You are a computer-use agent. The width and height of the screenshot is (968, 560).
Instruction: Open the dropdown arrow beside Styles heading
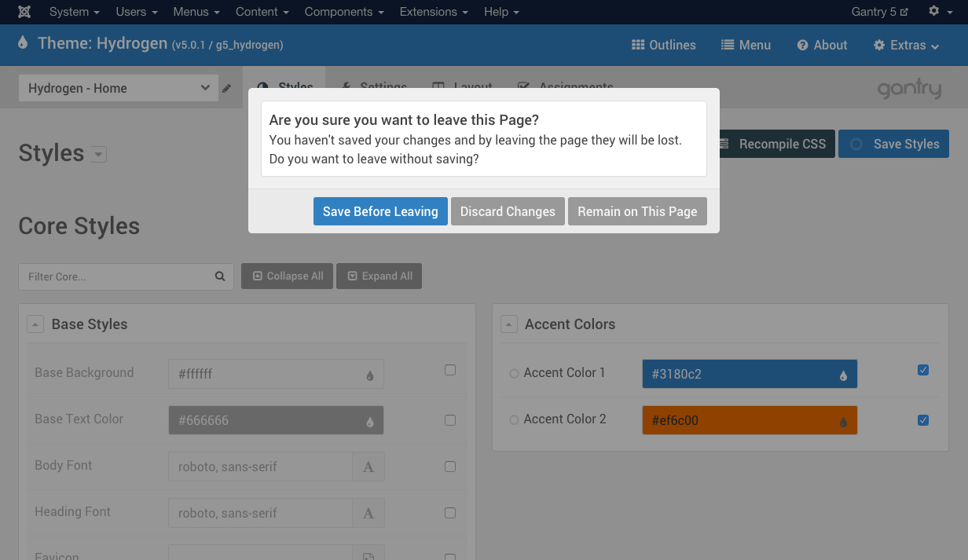coord(98,155)
